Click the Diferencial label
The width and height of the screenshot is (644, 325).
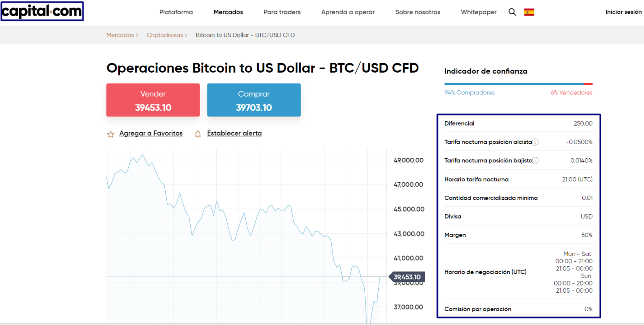(x=460, y=123)
